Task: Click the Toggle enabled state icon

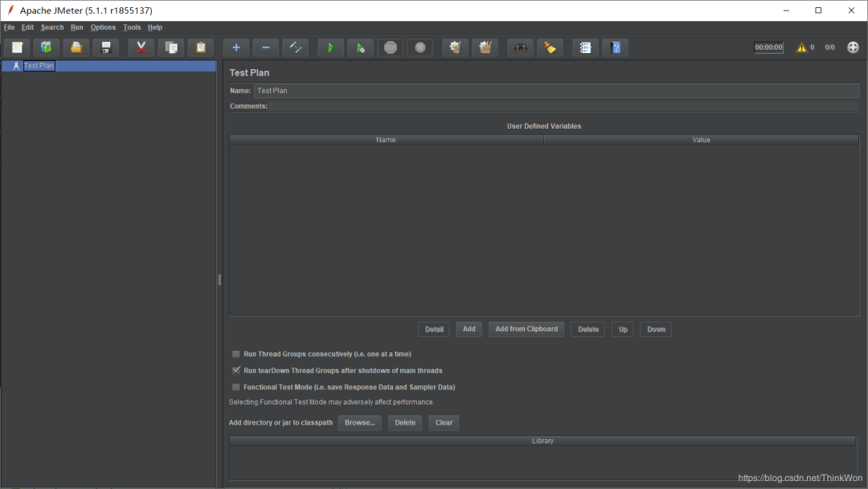Action: click(296, 47)
